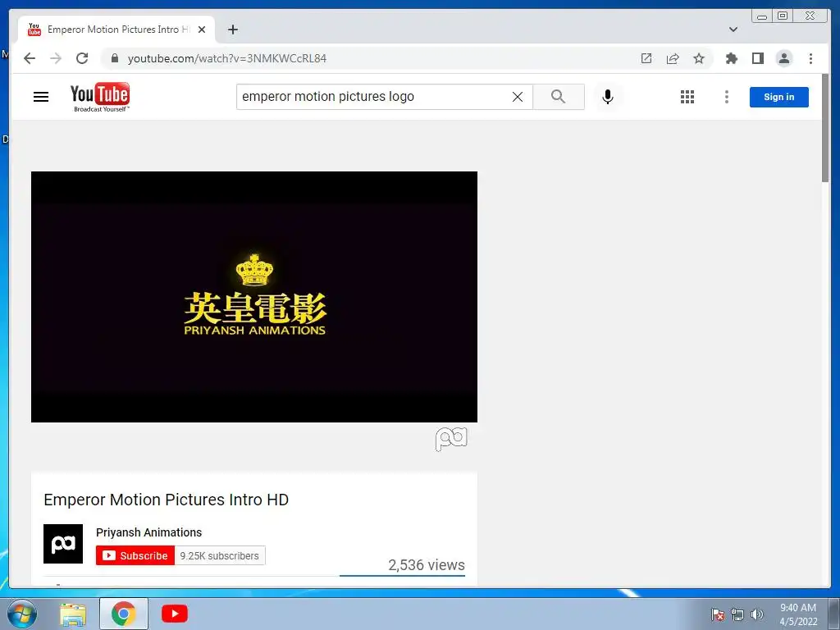Subscribe to Priyansh Animations

135,555
